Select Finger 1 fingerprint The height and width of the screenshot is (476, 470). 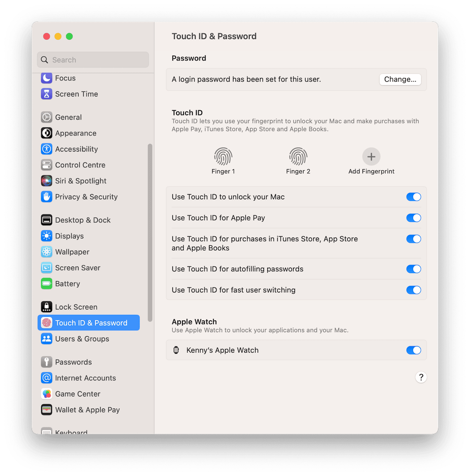[223, 156]
